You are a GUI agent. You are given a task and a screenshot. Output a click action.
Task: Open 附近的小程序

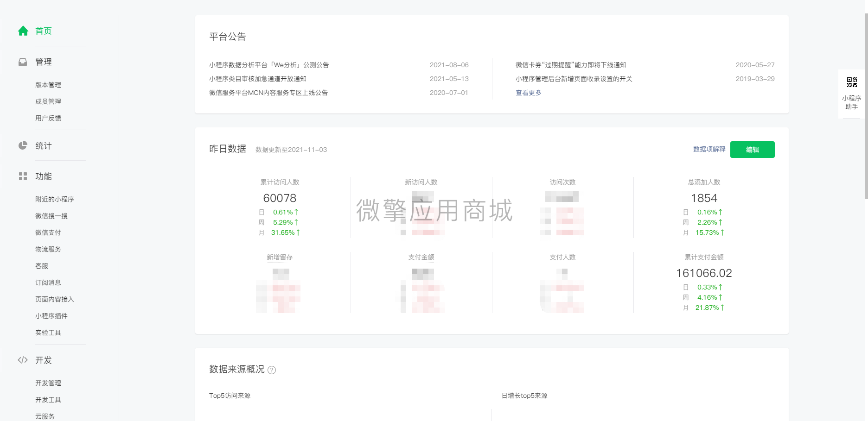pyautogui.click(x=55, y=199)
